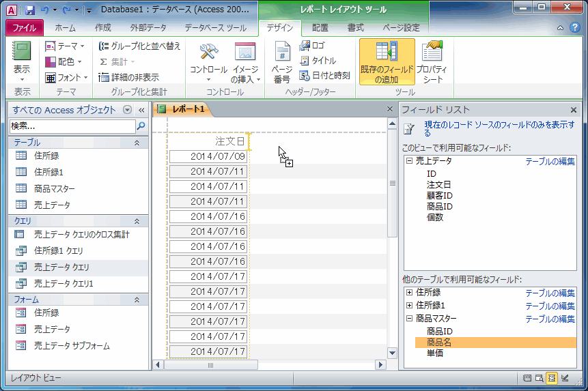Expand the 住所録1 table fields
This screenshot has height=391, width=588.
409,306
